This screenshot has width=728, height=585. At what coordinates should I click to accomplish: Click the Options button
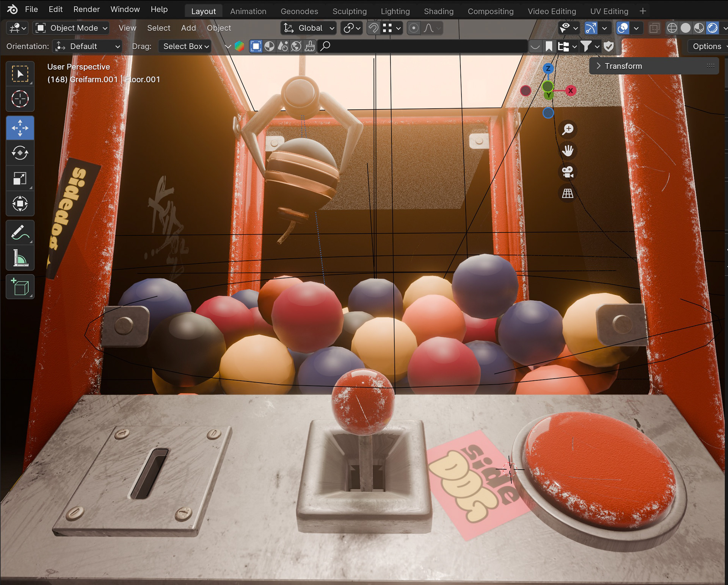(x=707, y=46)
